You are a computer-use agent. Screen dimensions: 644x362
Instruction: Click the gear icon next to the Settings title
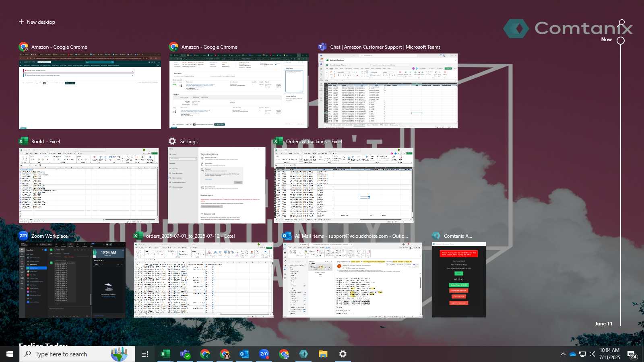(172, 141)
